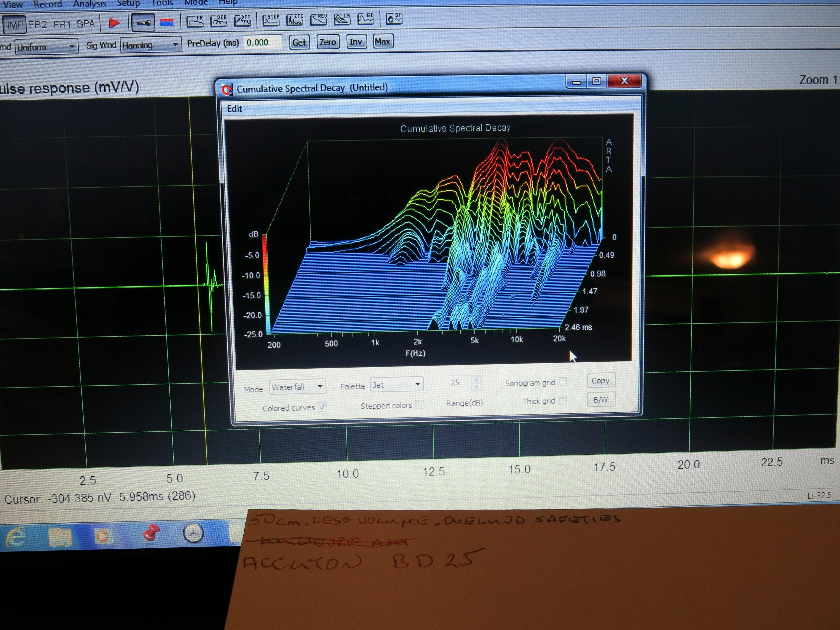The height and width of the screenshot is (630, 840).
Task: Open the Mode menu
Action: 196,2
